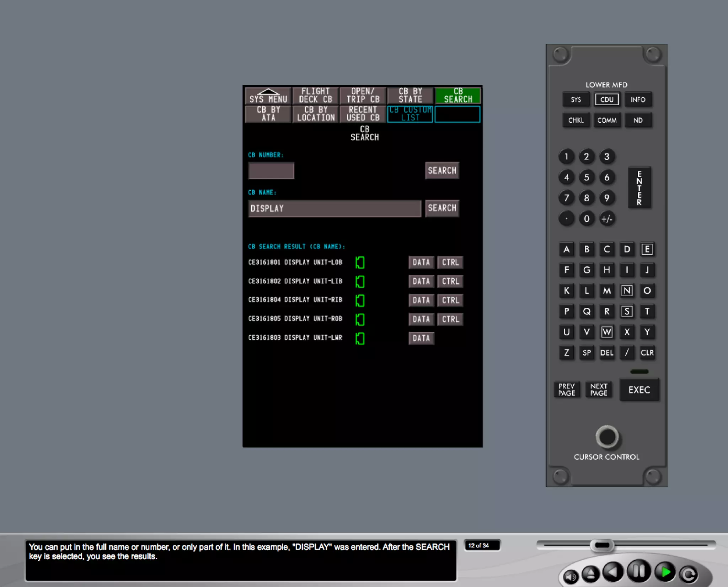Click CTRL for DISPLAY UNIT-LOB
This screenshot has height=587, width=728.
tap(450, 263)
